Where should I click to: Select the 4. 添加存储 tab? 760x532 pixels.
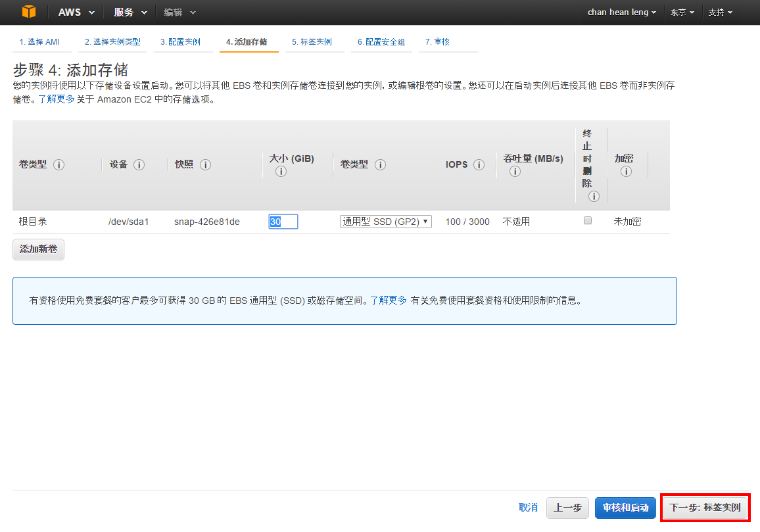pos(247,41)
